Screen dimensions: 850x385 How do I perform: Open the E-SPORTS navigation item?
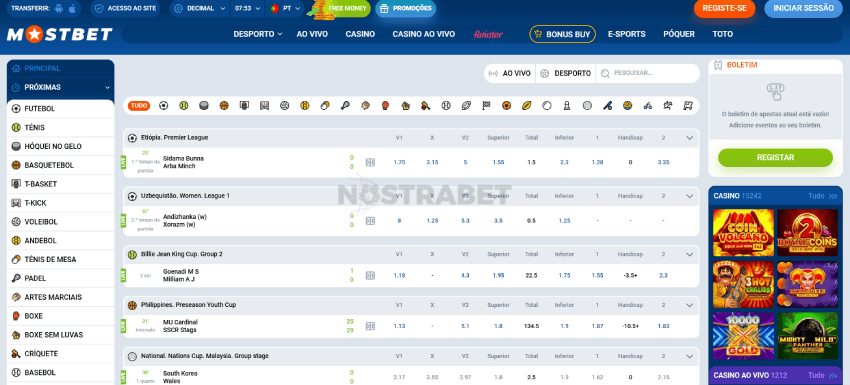point(627,34)
